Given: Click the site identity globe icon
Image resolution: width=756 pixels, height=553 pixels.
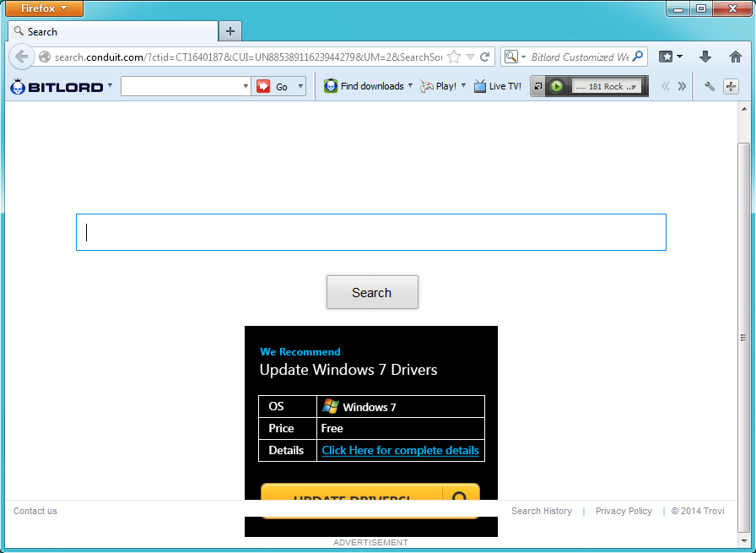Looking at the screenshot, I should pyautogui.click(x=45, y=57).
